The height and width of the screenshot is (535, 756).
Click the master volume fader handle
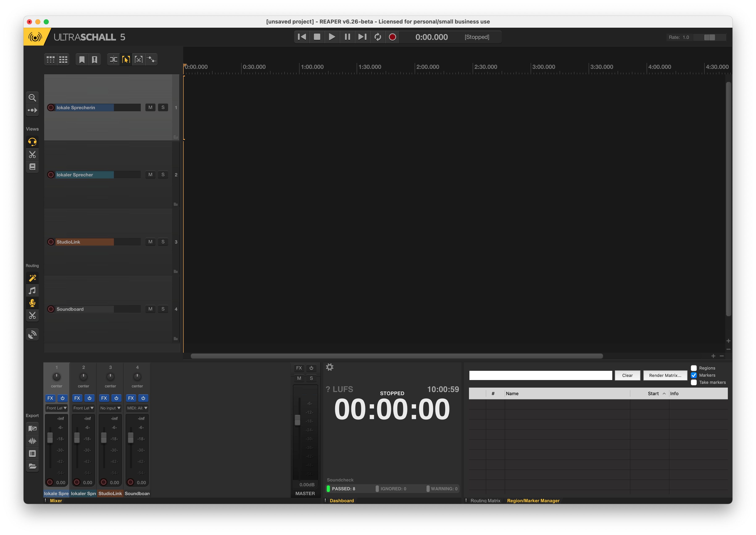point(297,420)
